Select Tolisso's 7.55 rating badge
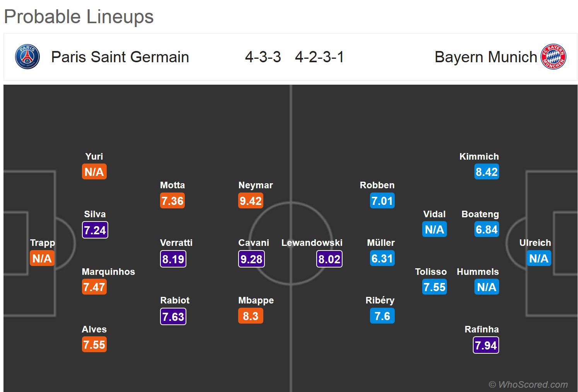Image resolution: width=578 pixels, height=392 pixels. 434,287
